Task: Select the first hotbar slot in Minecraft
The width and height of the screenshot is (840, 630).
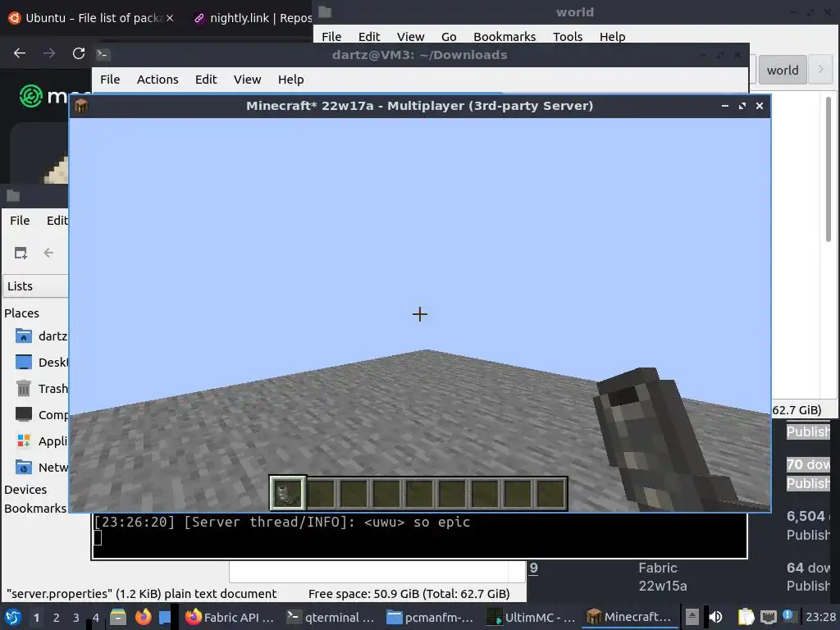Action: click(288, 493)
